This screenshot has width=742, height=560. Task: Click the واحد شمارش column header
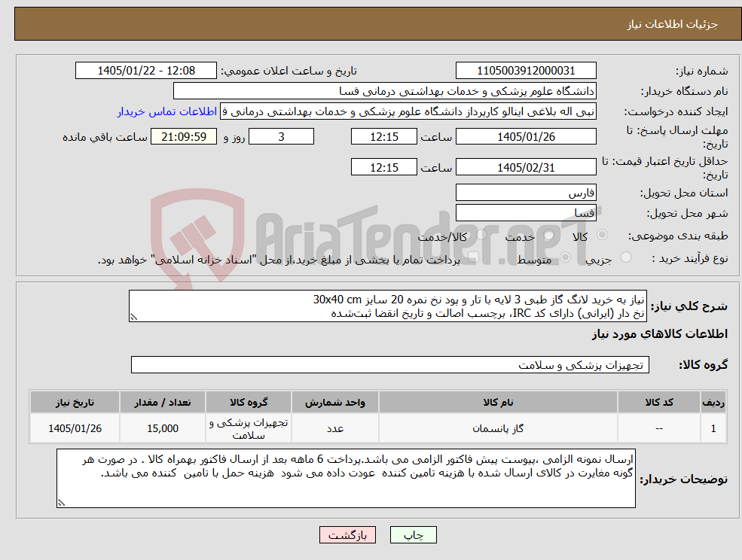pos(335,403)
